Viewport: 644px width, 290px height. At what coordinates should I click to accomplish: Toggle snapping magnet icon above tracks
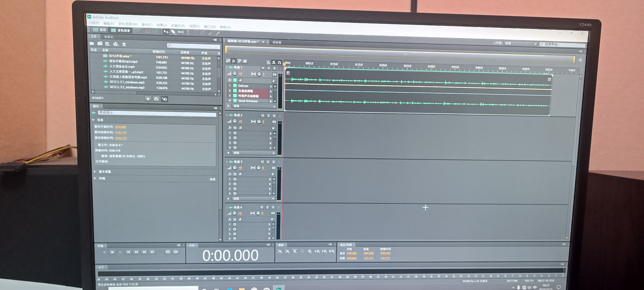coord(279,63)
